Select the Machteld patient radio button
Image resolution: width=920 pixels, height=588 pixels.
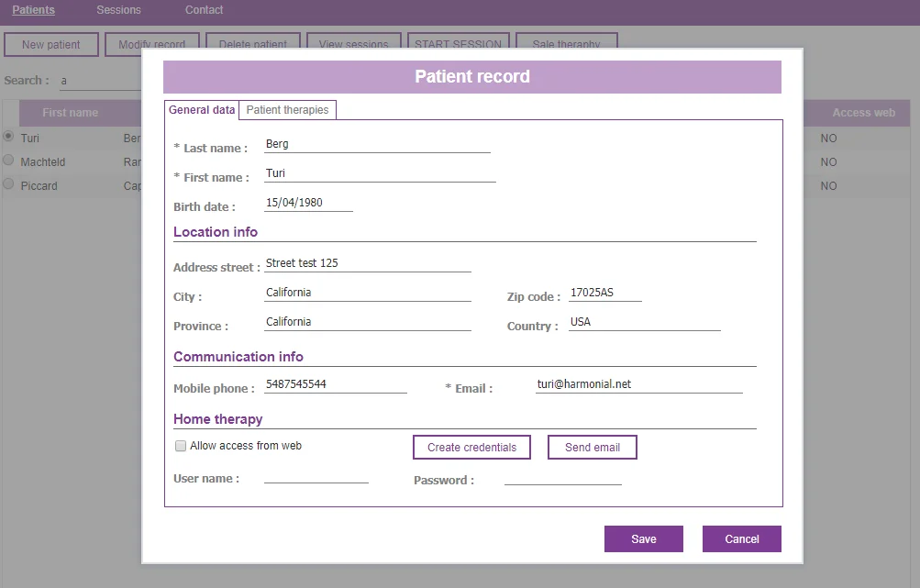[x=8, y=161]
